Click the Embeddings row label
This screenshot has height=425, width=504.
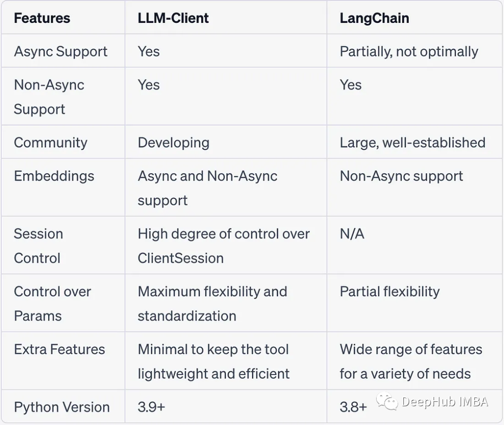[x=54, y=176]
